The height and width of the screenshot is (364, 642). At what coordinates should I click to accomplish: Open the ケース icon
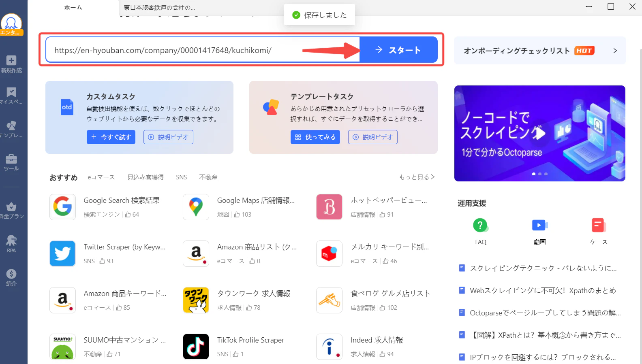(x=599, y=225)
